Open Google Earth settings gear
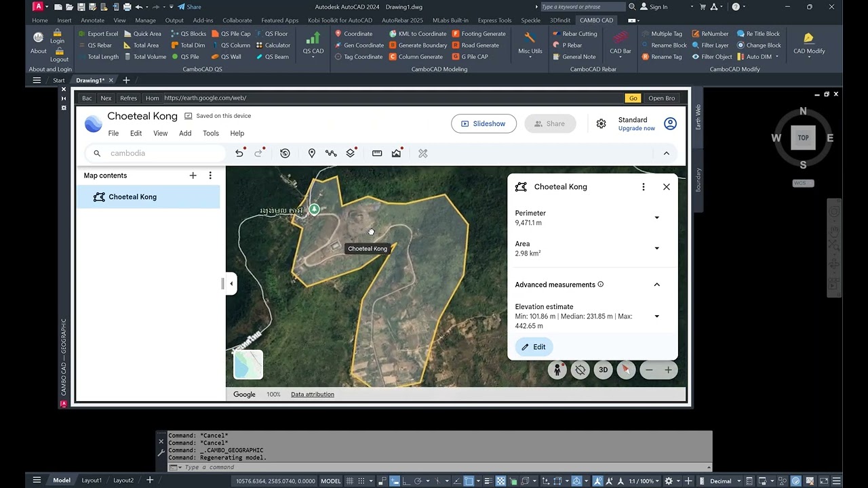This screenshot has width=868, height=488. (601, 123)
